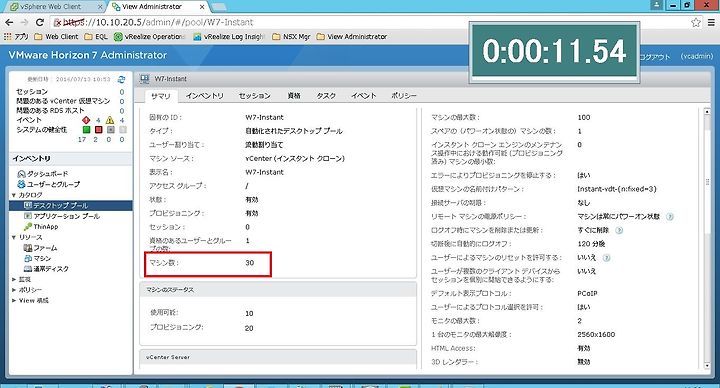
Task: Open the アプリ apps bookmark
Action: (16, 37)
